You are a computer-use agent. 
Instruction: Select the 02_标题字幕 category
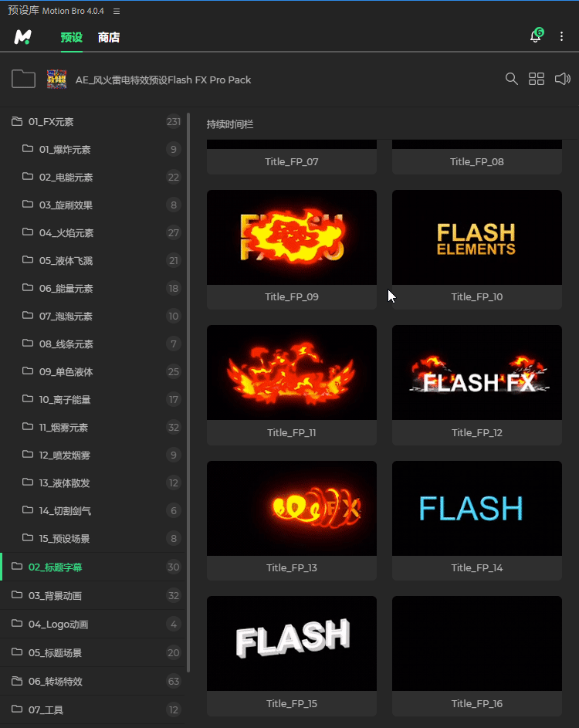coord(93,567)
